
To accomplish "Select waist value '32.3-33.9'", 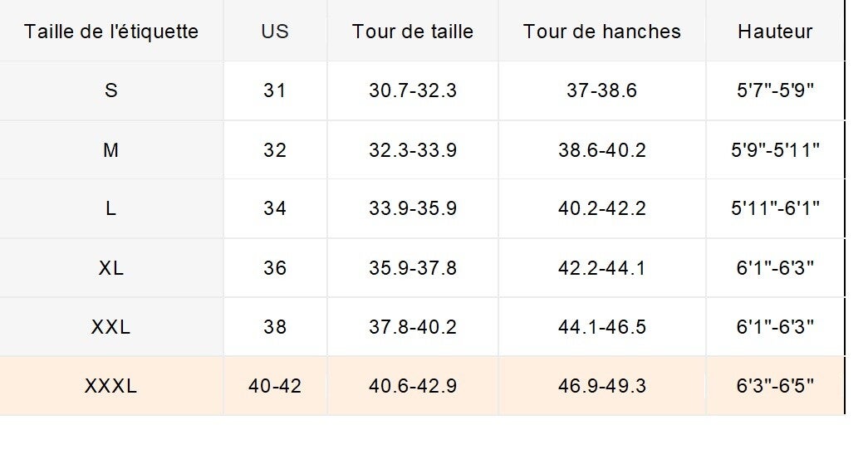I will click(x=413, y=150).
